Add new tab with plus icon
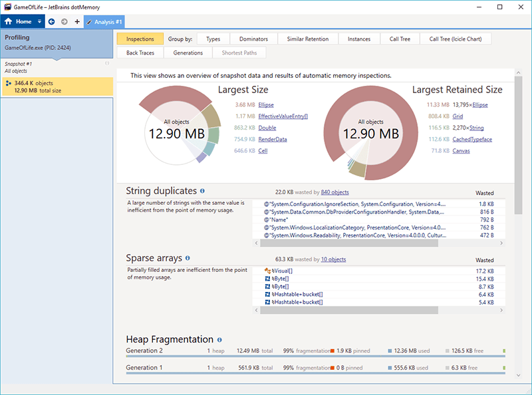Viewport: 532px width, 395px height. (x=77, y=21)
